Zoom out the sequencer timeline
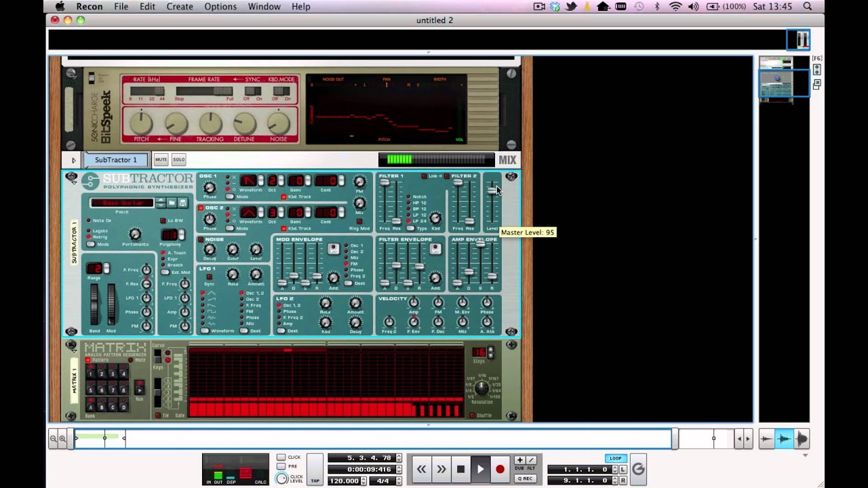Screen dimensions: 868x488 click(x=53, y=439)
